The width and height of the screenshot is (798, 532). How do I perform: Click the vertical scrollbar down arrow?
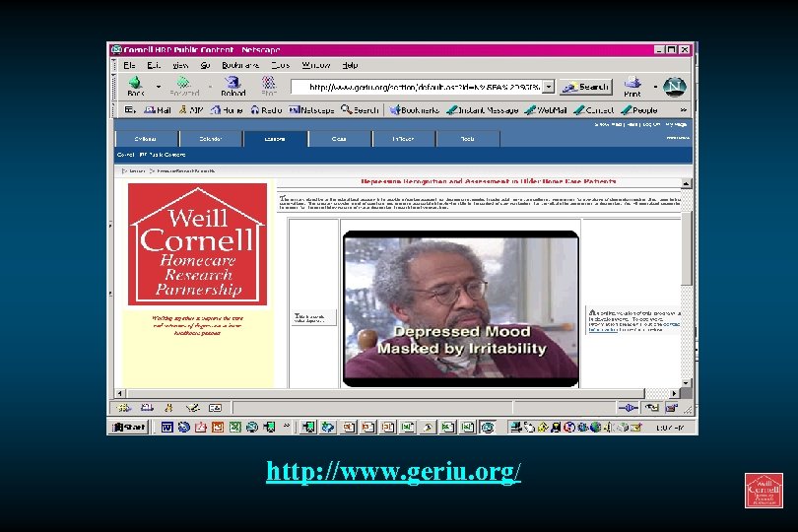(x=686, y=383)
